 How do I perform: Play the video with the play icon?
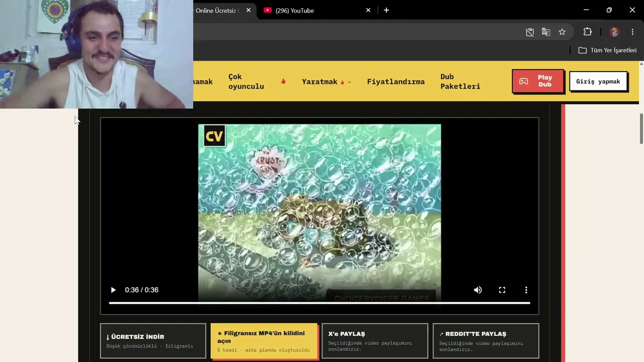pyautogui.click(x=113, y=290)
